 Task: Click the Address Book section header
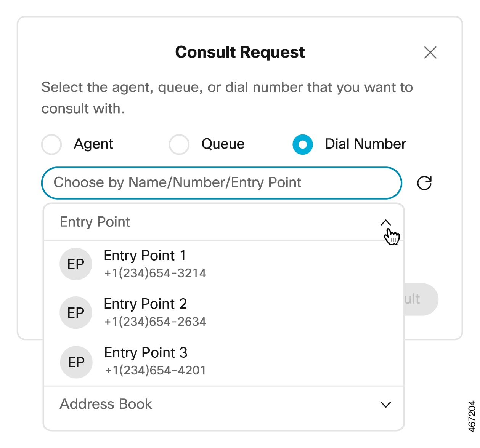tap(224, 404)
